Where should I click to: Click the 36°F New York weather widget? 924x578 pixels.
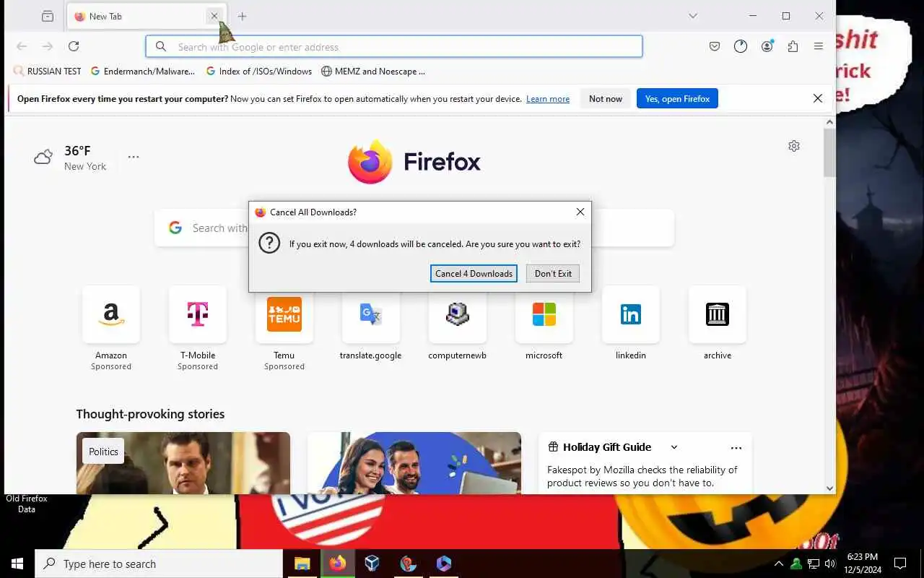tap(70, 158)
